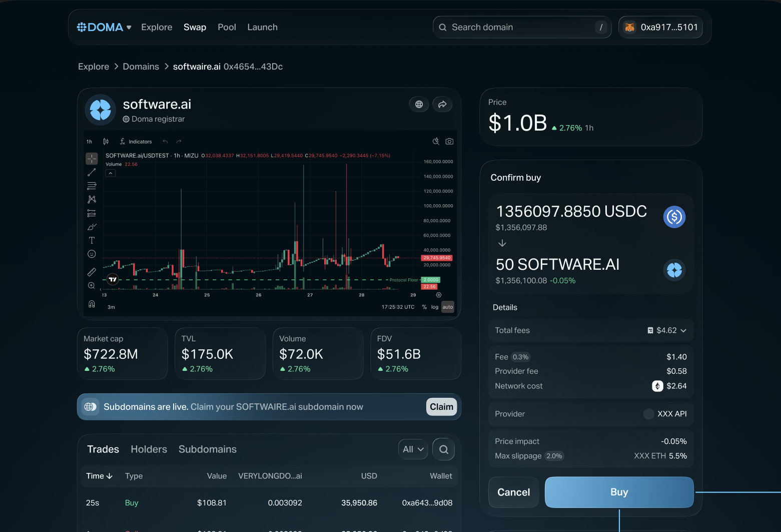
Task: Click the share arrow icon for software.ai
Action: [x=442, y=105]
